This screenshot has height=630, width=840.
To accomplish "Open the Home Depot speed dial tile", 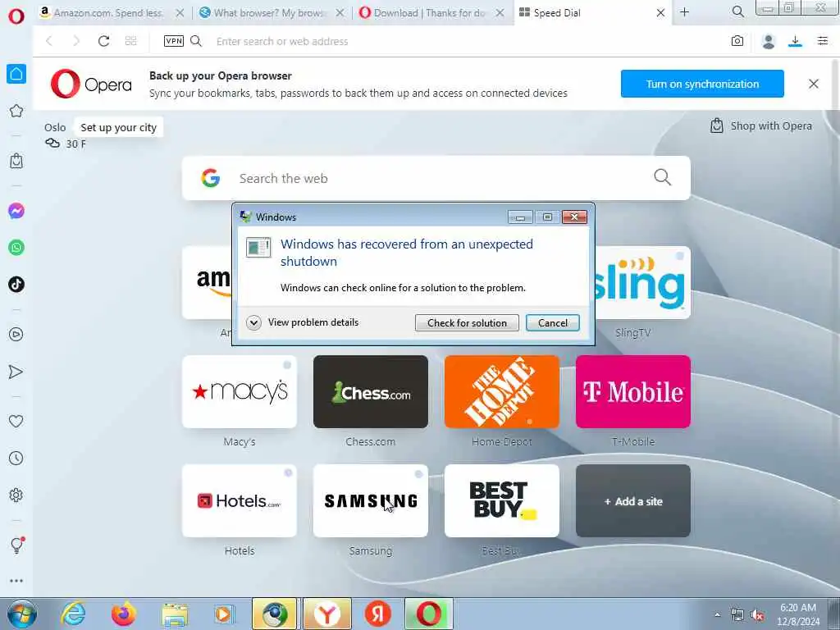I will pyautogui.click(x=502, y=391).
